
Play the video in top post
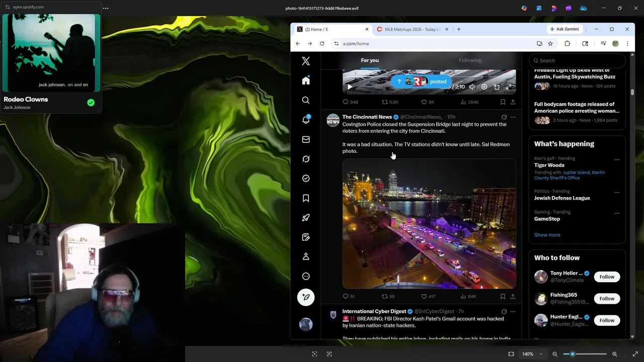350,87
